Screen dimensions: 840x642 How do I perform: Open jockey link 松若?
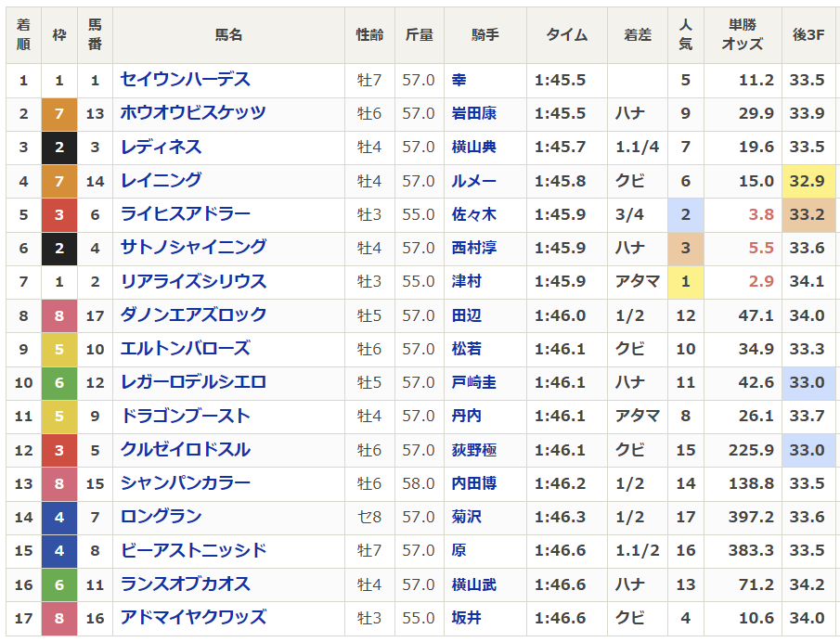[466, 349]
